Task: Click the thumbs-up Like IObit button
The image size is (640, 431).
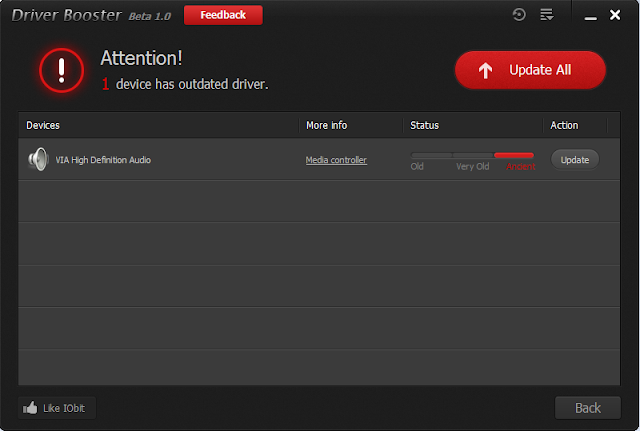Action: (57, 408)
